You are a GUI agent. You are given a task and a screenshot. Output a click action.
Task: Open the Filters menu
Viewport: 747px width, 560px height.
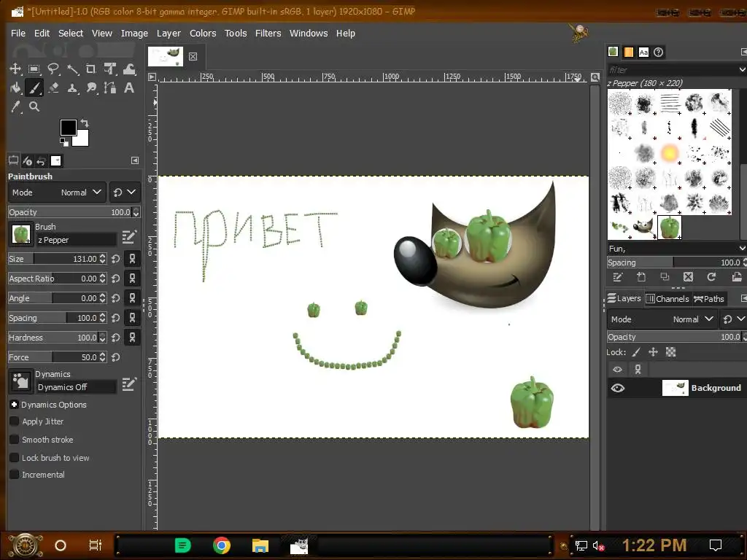pyautogui.click(x=268, y=33)
